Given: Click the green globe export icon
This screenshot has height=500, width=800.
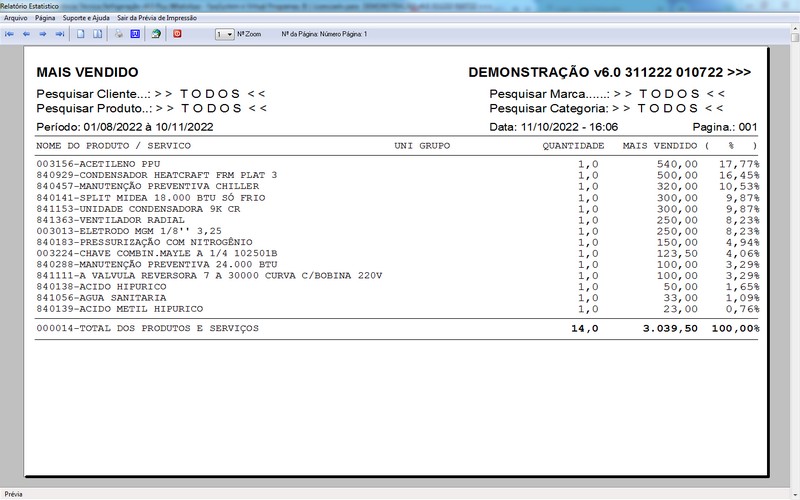Looking at the screenshot, I should coord(156,34).
